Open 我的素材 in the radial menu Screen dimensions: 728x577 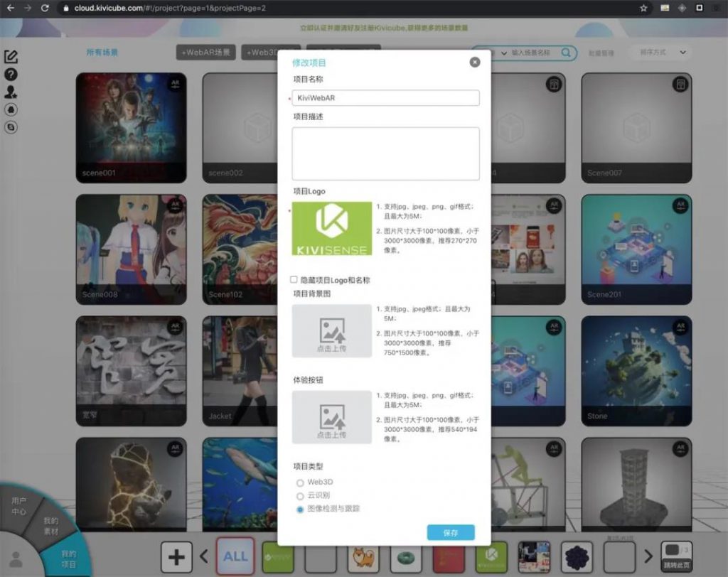click(x=51, y=527)
